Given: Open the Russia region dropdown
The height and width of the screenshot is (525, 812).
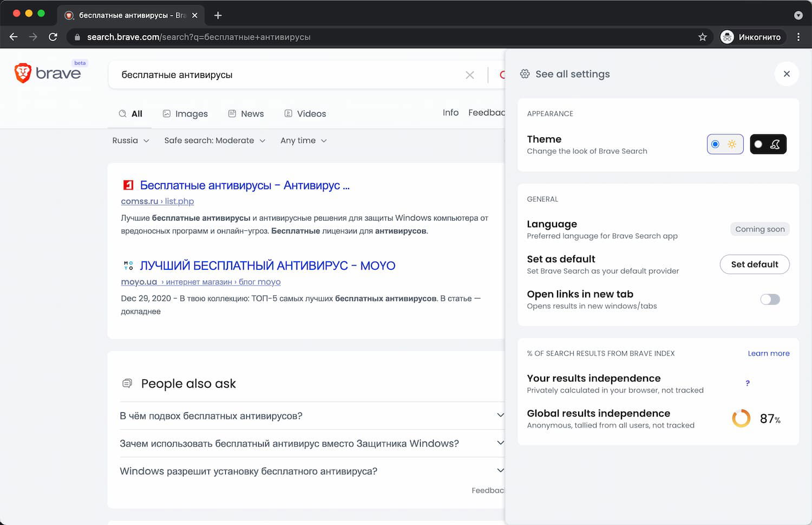Looking at the screenshot, I should [130, 140].
